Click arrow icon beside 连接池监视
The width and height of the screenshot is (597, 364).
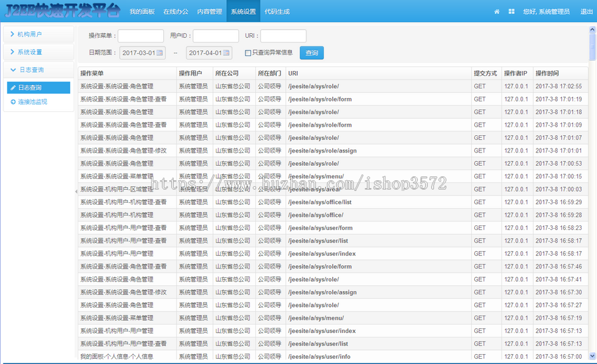point(13,102)
